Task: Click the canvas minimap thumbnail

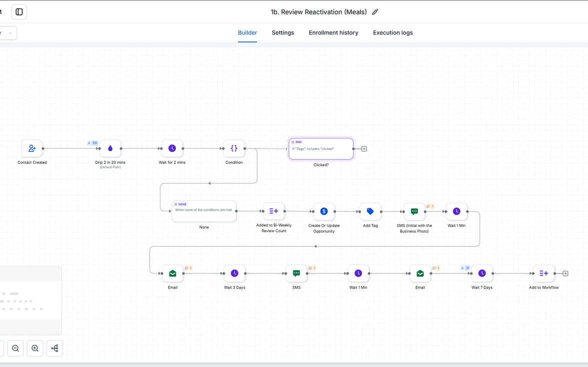Action: (31, 300)
